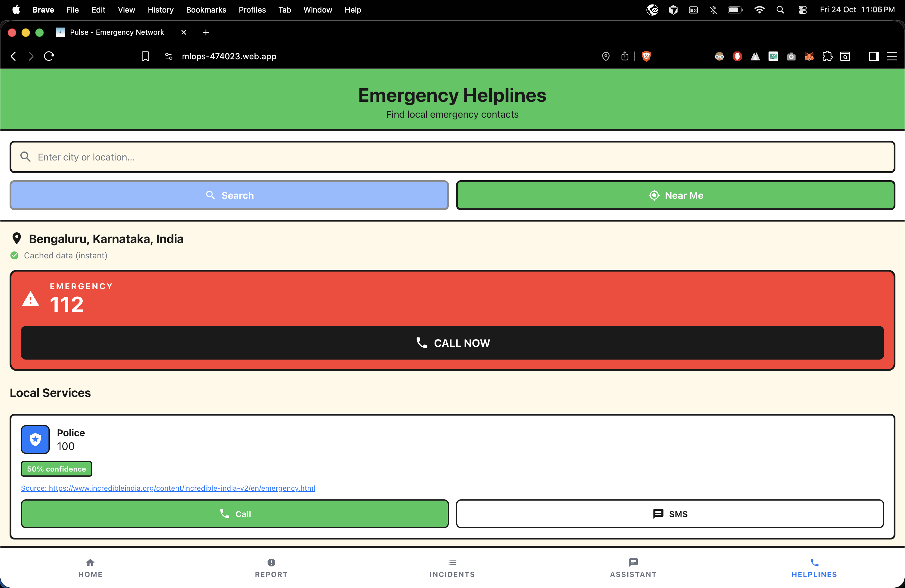Toggle the browser sidebar panel icon

[x=874, y=56]
